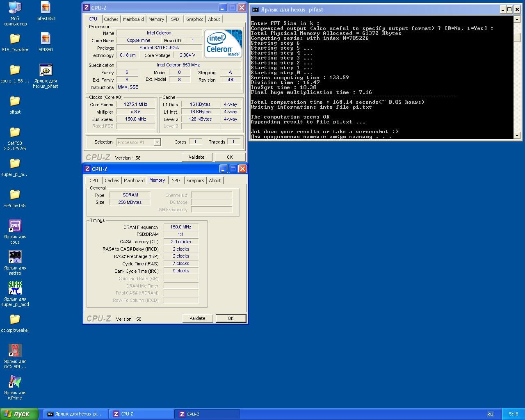This screenshot has height=420, width=525.
Task: Launch the super_pi_mod shortcut icon
Action: click(15, 294)
